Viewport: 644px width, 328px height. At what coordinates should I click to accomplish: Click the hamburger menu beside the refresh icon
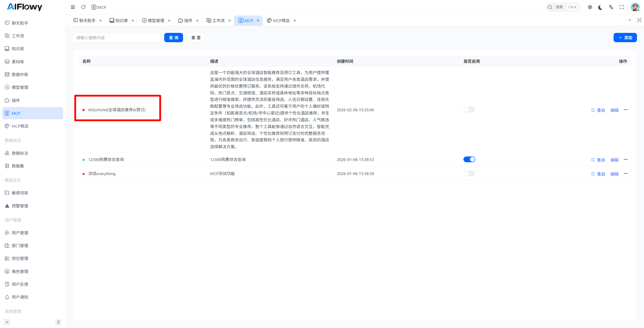click(x=73, y=7)
